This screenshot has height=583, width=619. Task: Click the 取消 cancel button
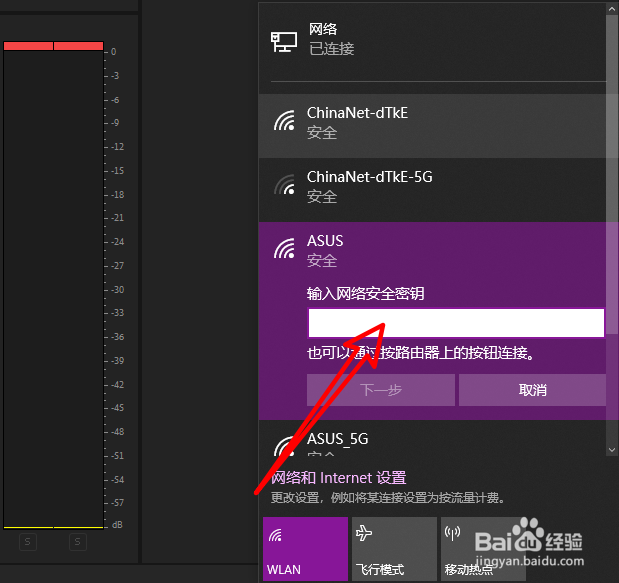(x=532, y=390)
